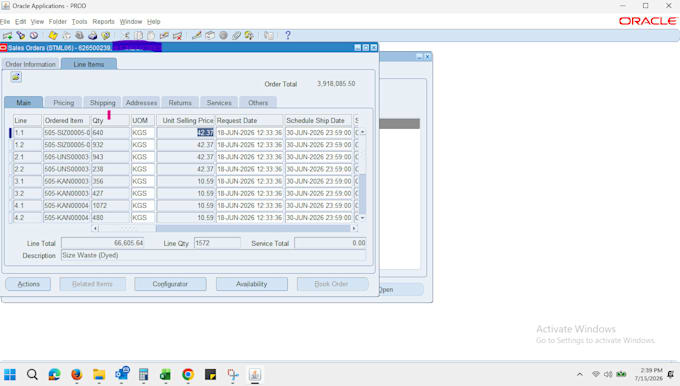
Task: Click the Show Navigator toolbar icon
Action: [x=34, y=36]
